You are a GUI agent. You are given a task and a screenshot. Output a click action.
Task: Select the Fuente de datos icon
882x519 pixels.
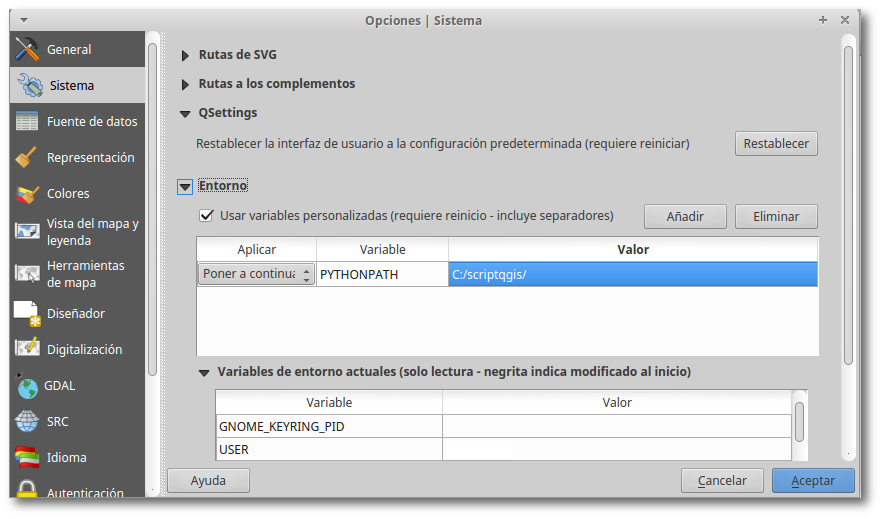point(27,121)
